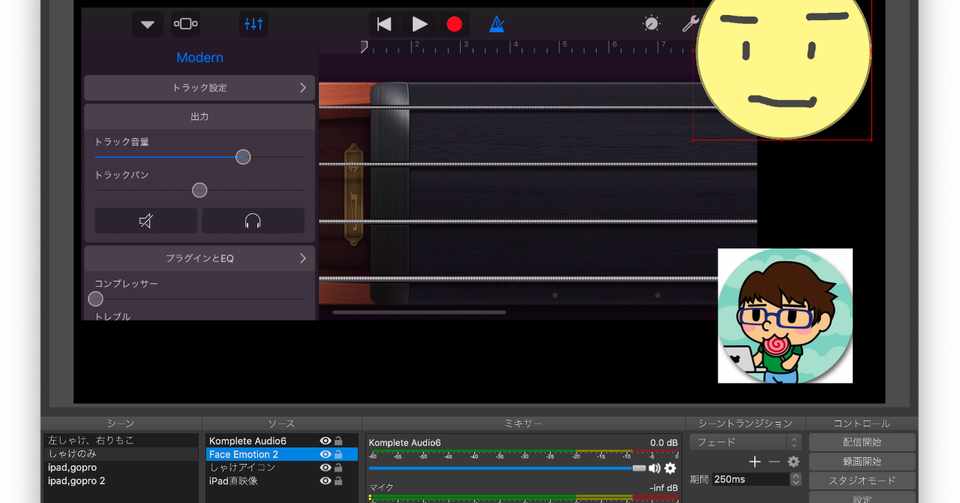Image resolution: width=960 pixels, height=503 pixels.
Task: Toggle the track controls mixer icon
Action: pyautogui.click(x=253, y=24)
